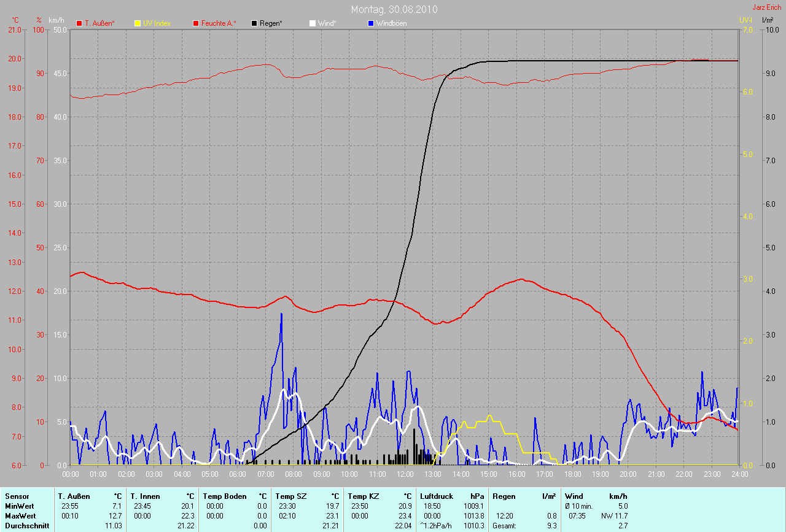Click the "18:00" time axis label
The image size is (786, 532).
point(572,474)
